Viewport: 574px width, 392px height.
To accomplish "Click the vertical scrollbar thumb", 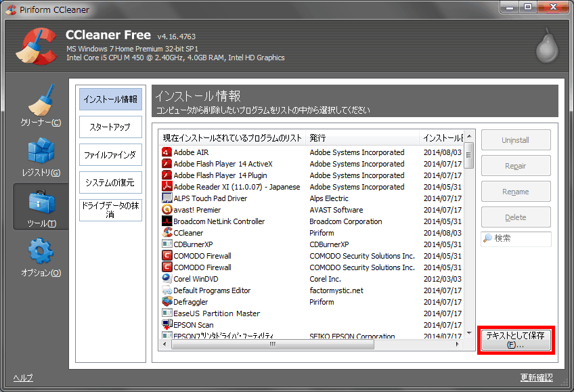I will tap(469, 155).
